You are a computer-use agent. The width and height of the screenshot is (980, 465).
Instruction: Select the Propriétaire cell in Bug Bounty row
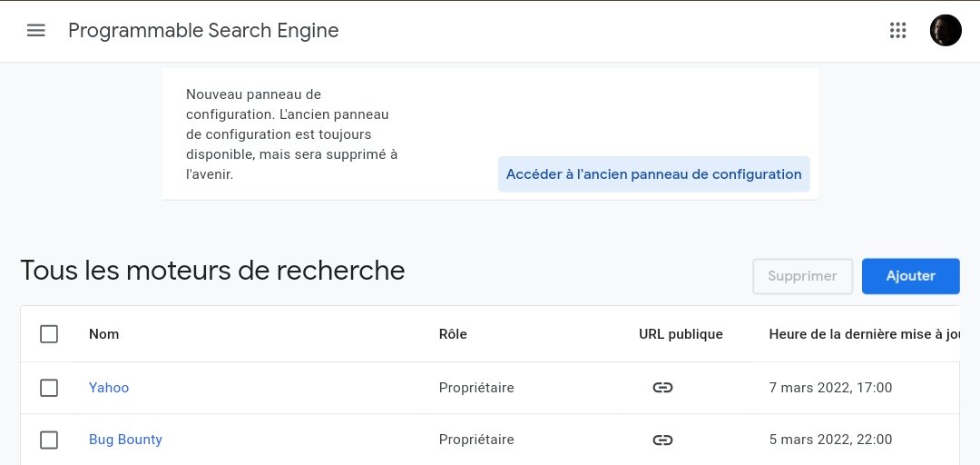click(476, 440)
